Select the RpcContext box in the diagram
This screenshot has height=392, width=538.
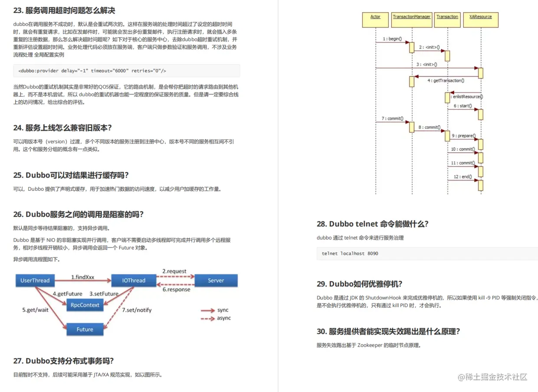85,305
